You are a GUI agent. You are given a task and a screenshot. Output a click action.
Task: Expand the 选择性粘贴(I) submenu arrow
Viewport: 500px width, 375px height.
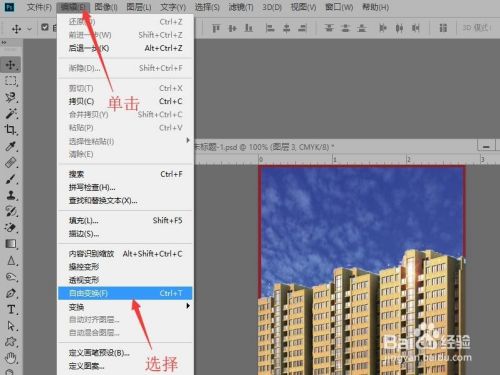tap(188, 140)
